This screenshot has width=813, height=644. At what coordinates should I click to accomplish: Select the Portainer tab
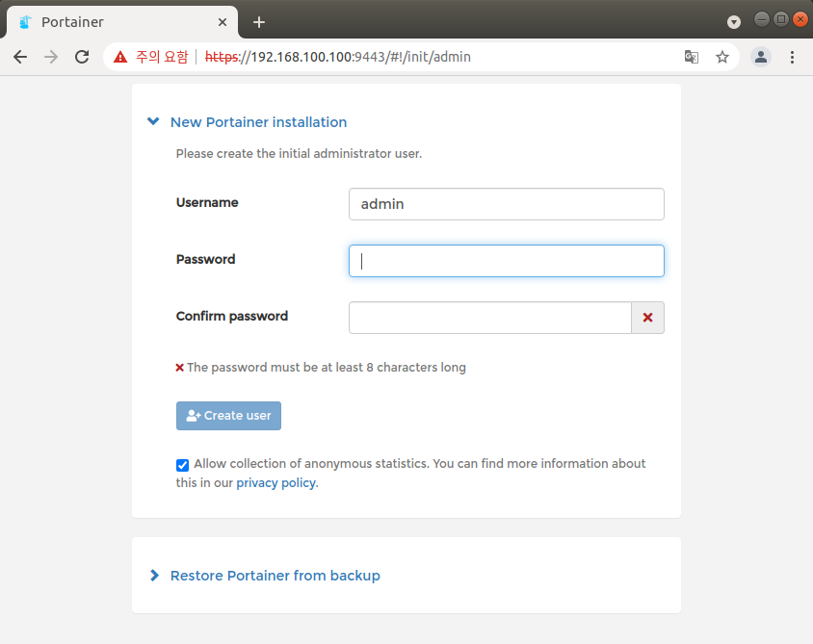pos(122,22)
